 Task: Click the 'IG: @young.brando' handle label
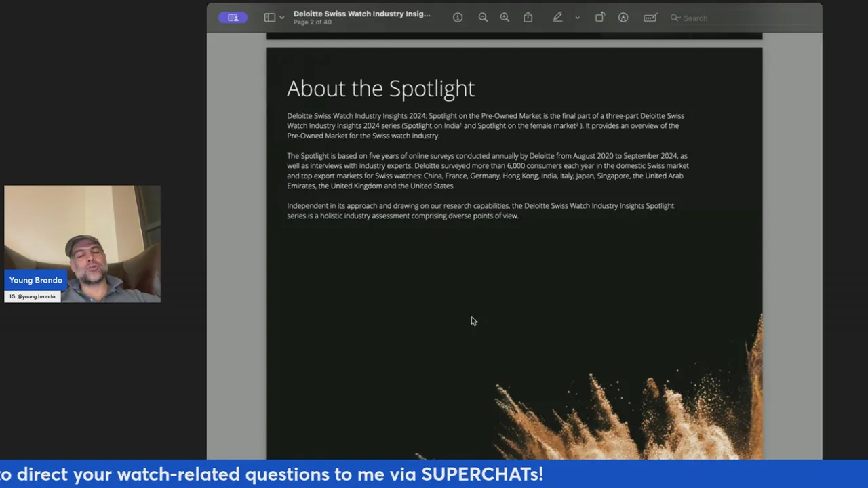(x=33, y=296)
